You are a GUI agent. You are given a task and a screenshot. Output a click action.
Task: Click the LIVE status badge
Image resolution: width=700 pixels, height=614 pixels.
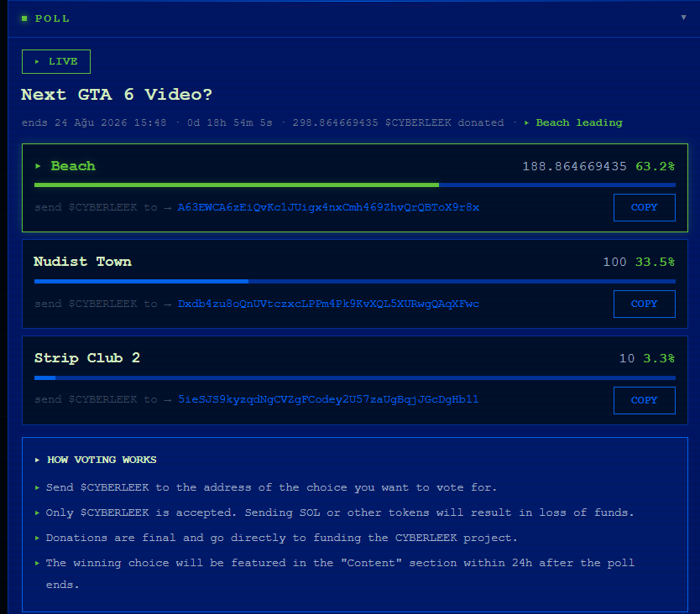(x=56, y=61)
